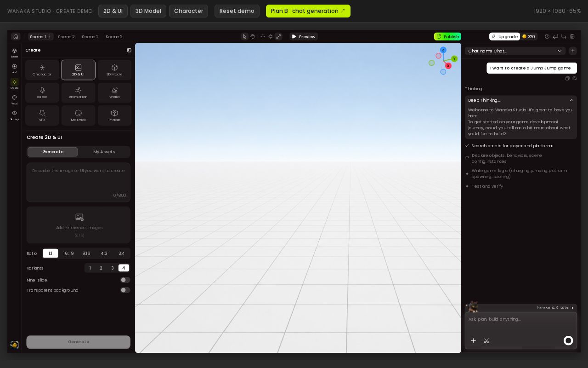588x368 pixels.
Task: Open the Wanaka 1.0 Lite model selector
Action: [556, 308]
